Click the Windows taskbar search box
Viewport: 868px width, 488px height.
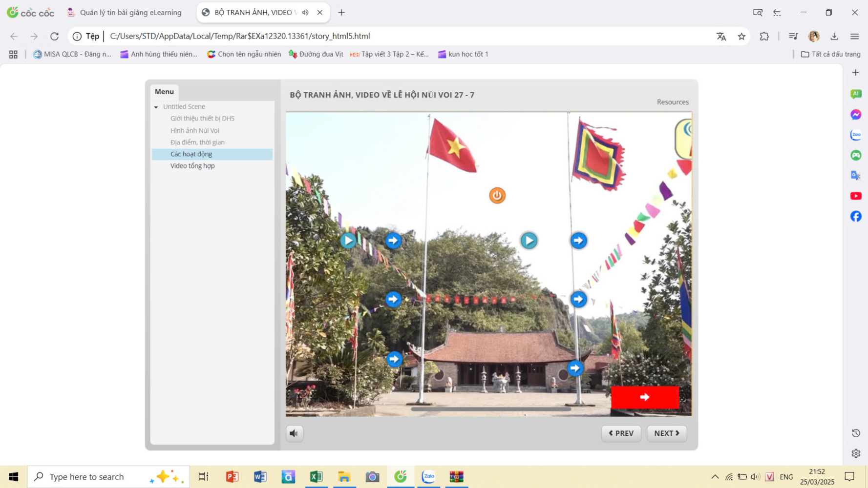point(98,477)
